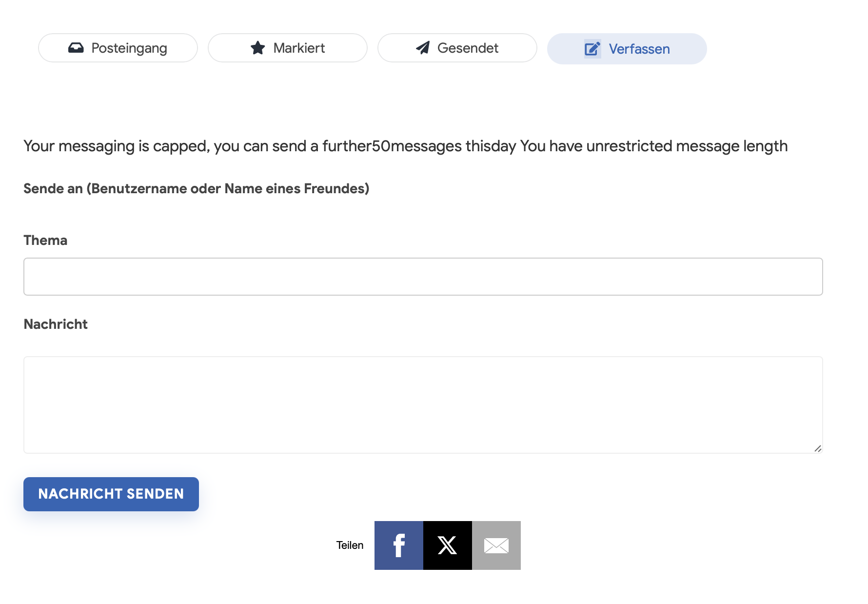Click the inbox tray icon beside Posteingang
The image size is (868, 604).
point(76,48)
